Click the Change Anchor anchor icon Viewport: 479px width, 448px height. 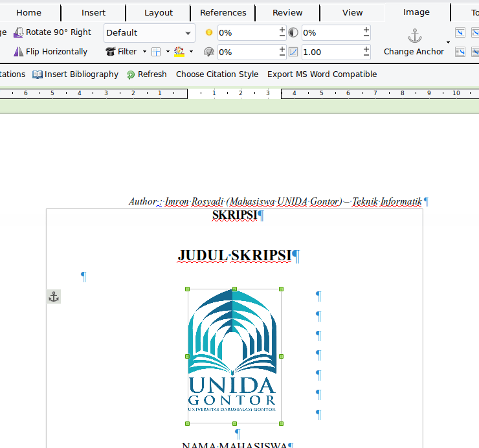point(414,36)
